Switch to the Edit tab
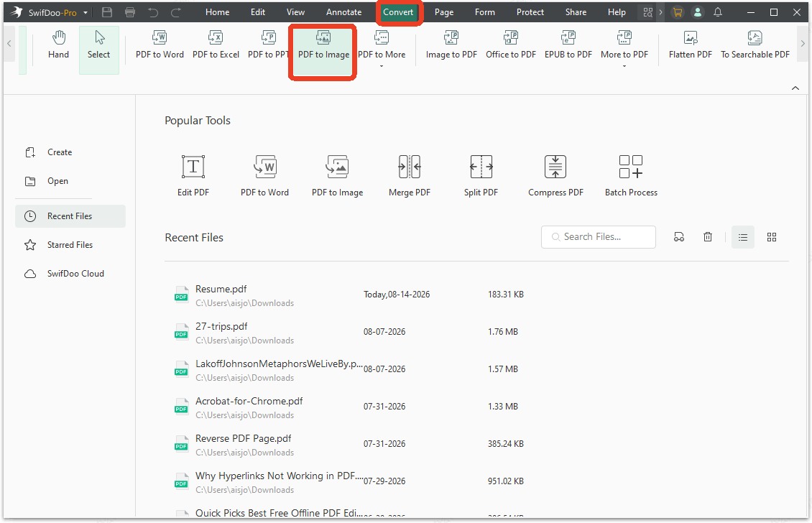Viewport: 812px width, 523px height. tap(258, 12)
